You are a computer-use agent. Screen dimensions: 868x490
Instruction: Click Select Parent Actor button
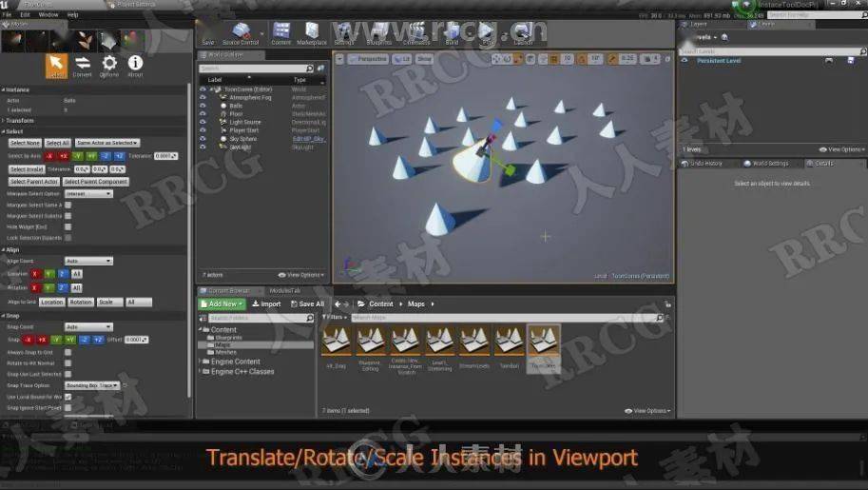34,182
